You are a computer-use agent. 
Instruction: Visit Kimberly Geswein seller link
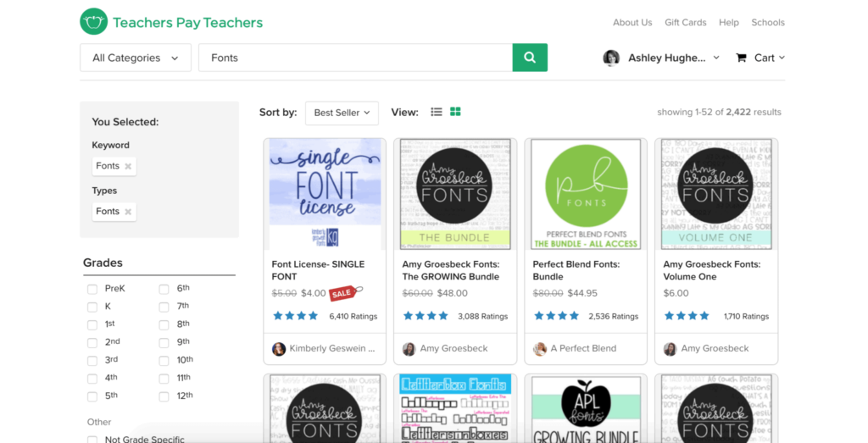pyautogui.click(x=332, y=349)
